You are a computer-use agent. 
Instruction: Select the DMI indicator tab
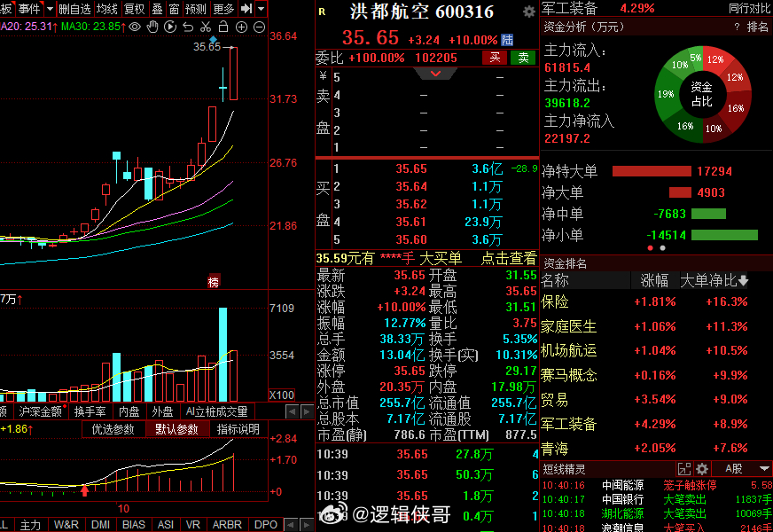pos(100,525)
